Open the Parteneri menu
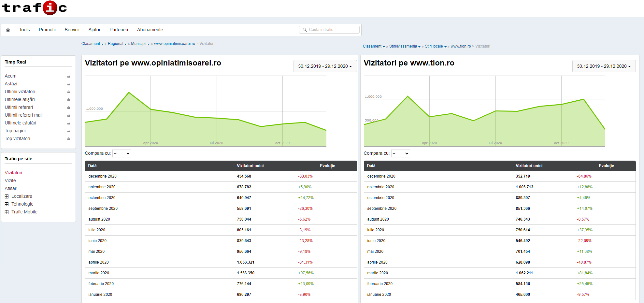Image resolution: width=644 pixels, height=303 pixels. [x=119, y=30]
